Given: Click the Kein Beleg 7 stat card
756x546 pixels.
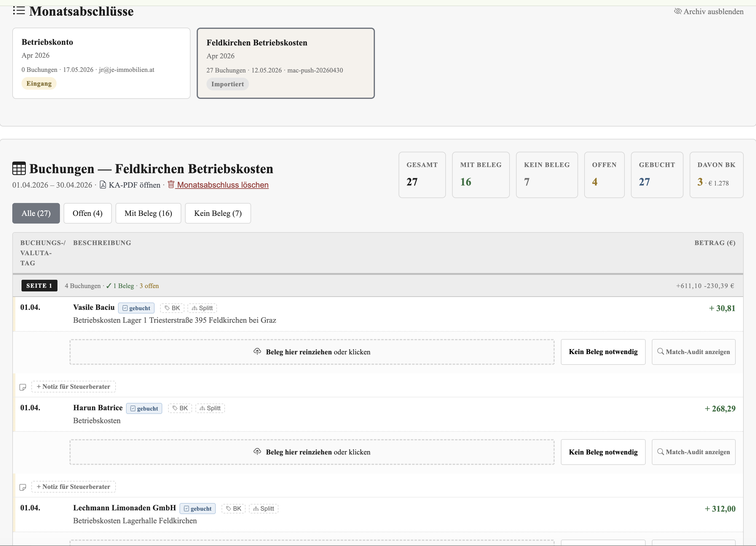Looking at the screenshot, I should coord(547,175).
